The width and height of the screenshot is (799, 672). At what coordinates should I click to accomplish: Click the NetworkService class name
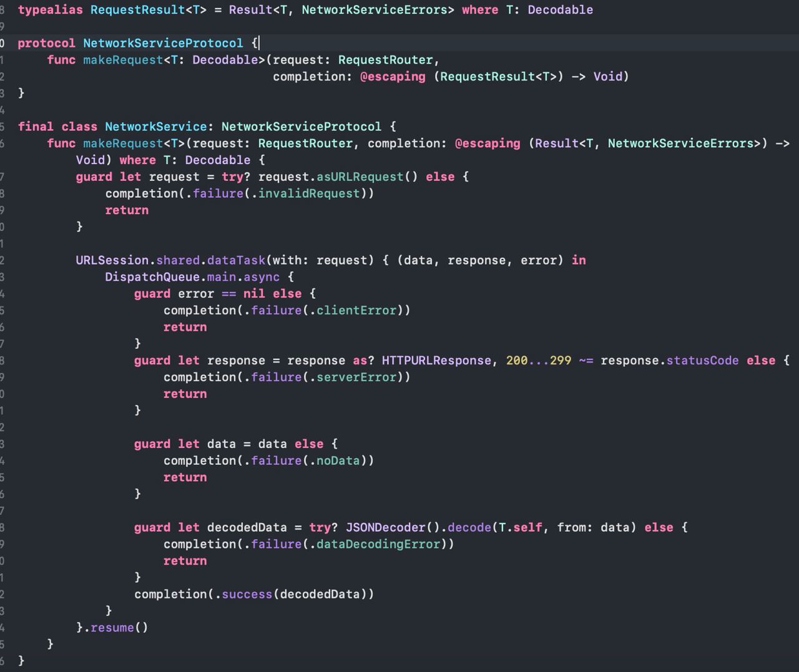click(x=155, y=127)
